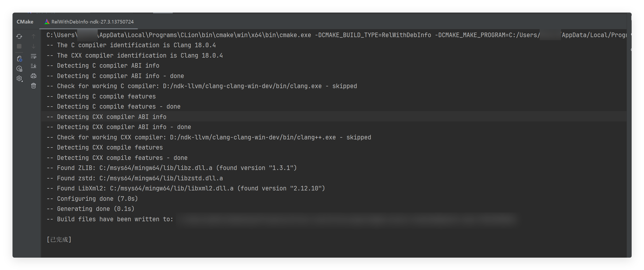Viewport: 644px width, 270px height.
Task: Click the highlighted 'Detecting CXX compiler ABI info' line
Action: coord(111,117)
